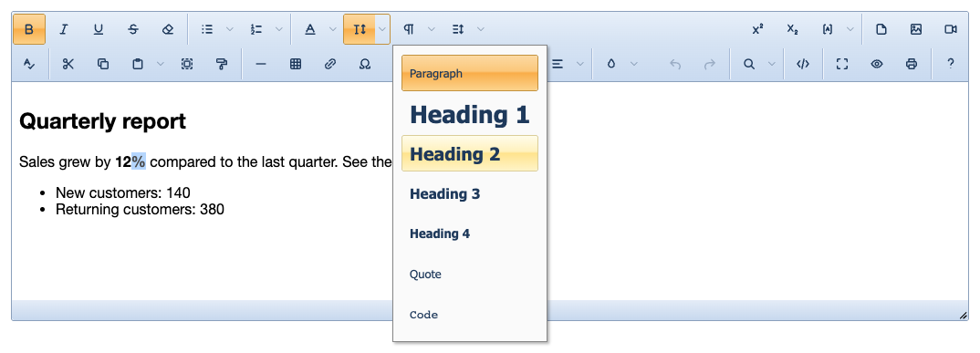This screenshot has width=980, height=353.
Task: Apply subscript formatting
Action: [793, 29]
